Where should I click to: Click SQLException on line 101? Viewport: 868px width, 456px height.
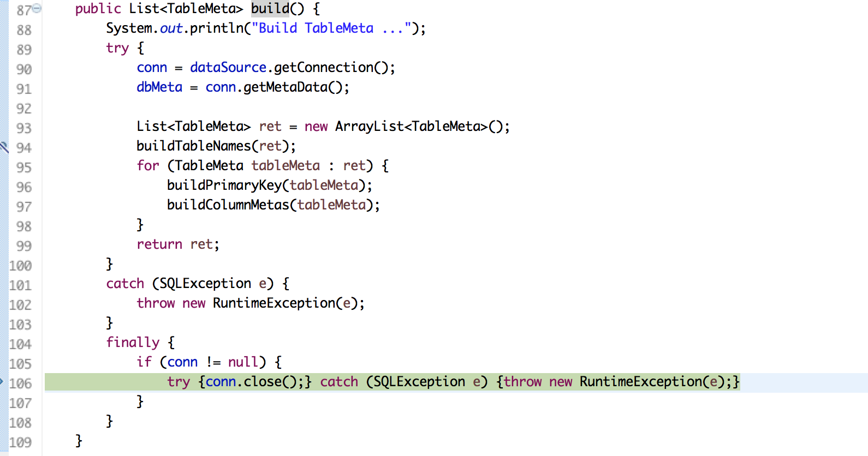(205, 284)
